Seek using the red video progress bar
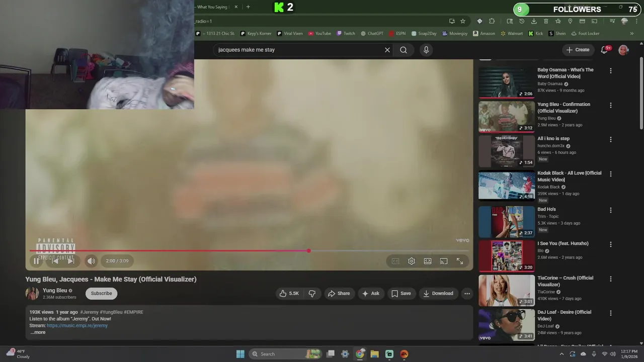Image resolution: width=644 pixels, height=362 pixels. [x=250, y=250]
